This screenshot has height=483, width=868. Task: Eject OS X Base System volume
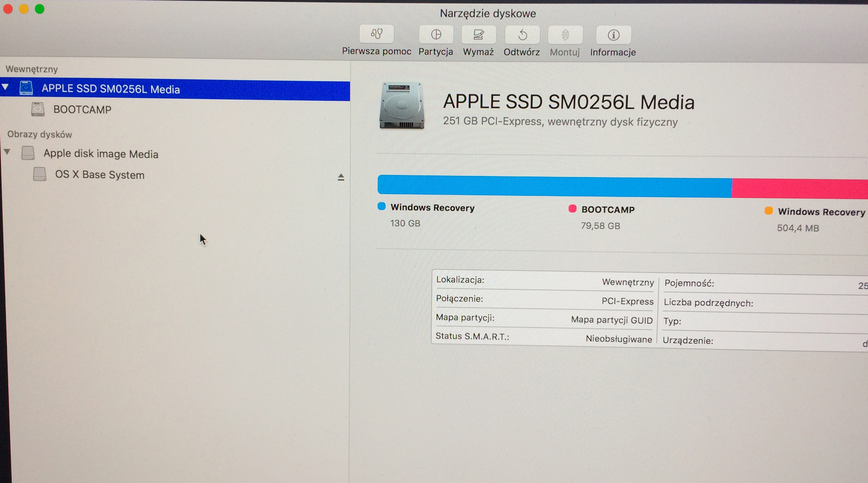[x=341, y=177]
